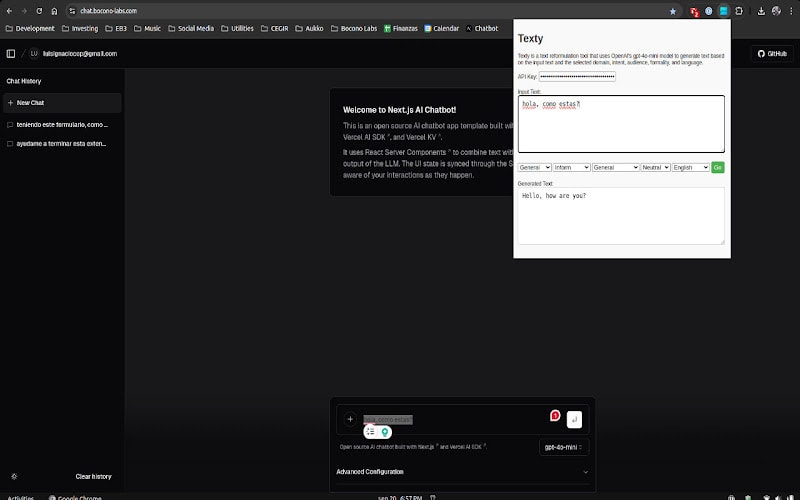The height and width of the screenshot is (500, 800).
Task: Open the Calendar bookmark
Action: tap(442, 29)
